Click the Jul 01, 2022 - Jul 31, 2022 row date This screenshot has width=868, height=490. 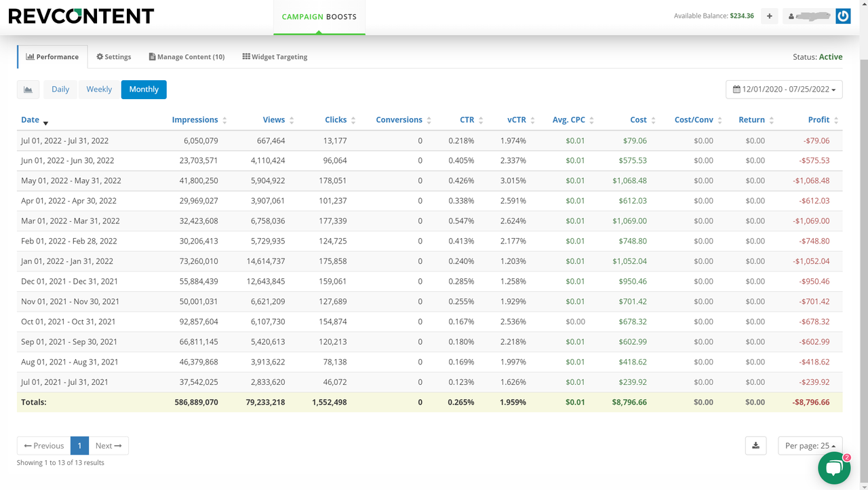65,140
